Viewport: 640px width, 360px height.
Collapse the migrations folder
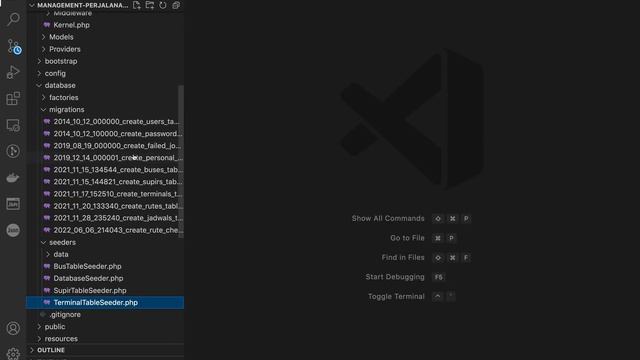click(x=105, y=109)
